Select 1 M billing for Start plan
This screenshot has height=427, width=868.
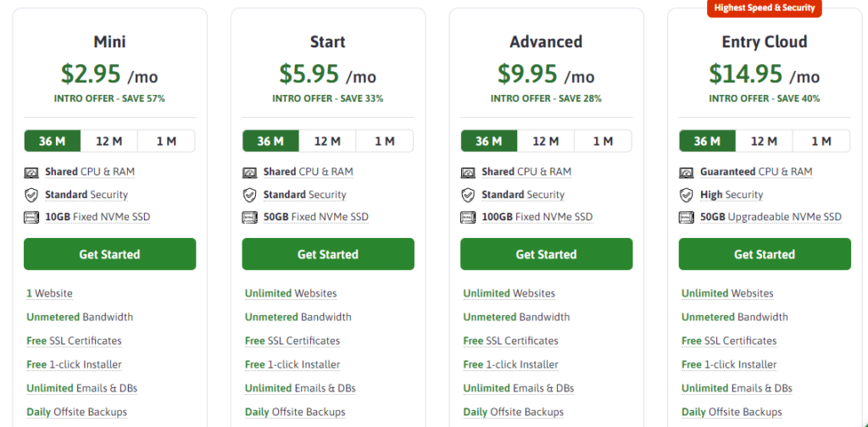point(384,141)
